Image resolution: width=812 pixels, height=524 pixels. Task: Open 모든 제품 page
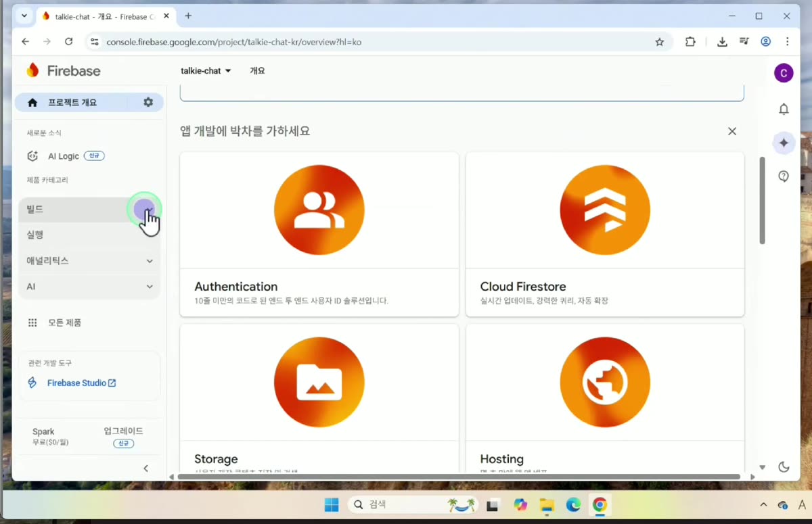[x=64, y=323]
